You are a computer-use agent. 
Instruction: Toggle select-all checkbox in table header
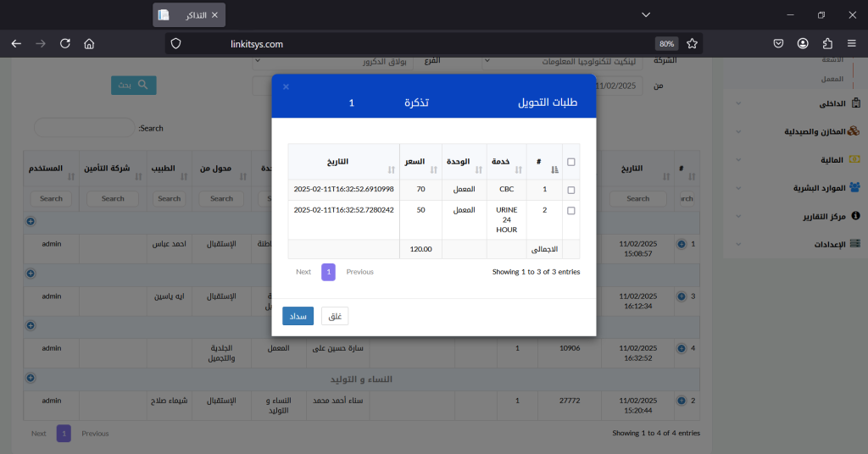coord(570,162)
